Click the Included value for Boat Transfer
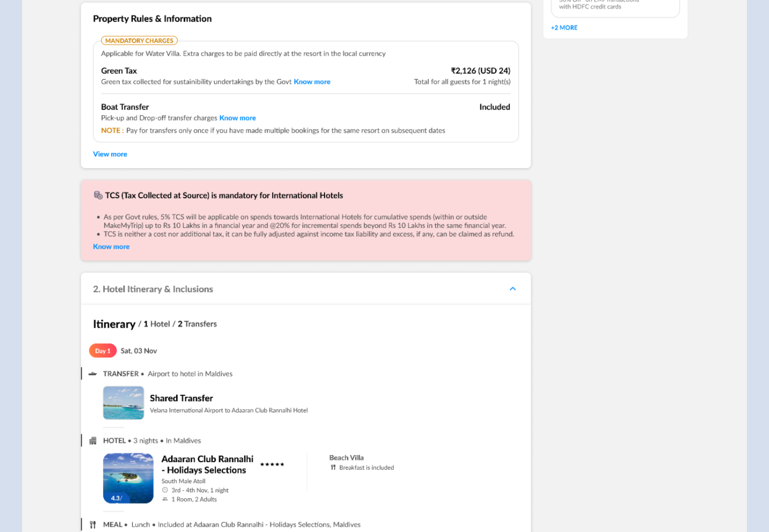The image size is (769, 532). coord(495,107)
